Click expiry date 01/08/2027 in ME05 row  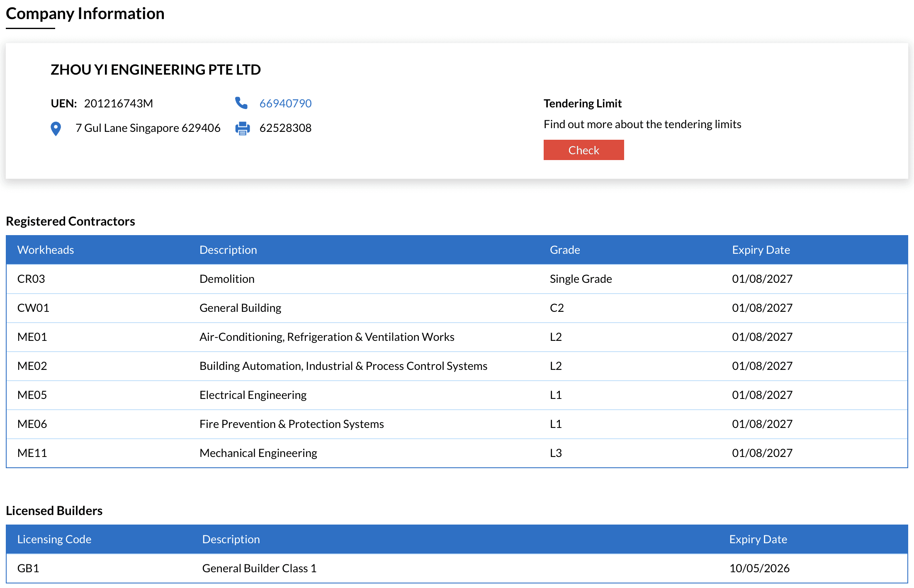click(762, 395)
